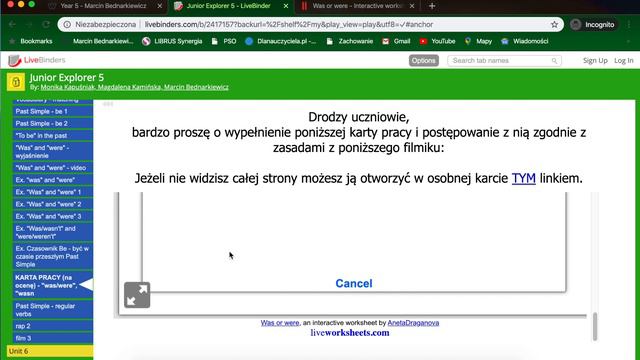
Task: Select the "To be" in the past tab
Action: click(x=53, y=136)
